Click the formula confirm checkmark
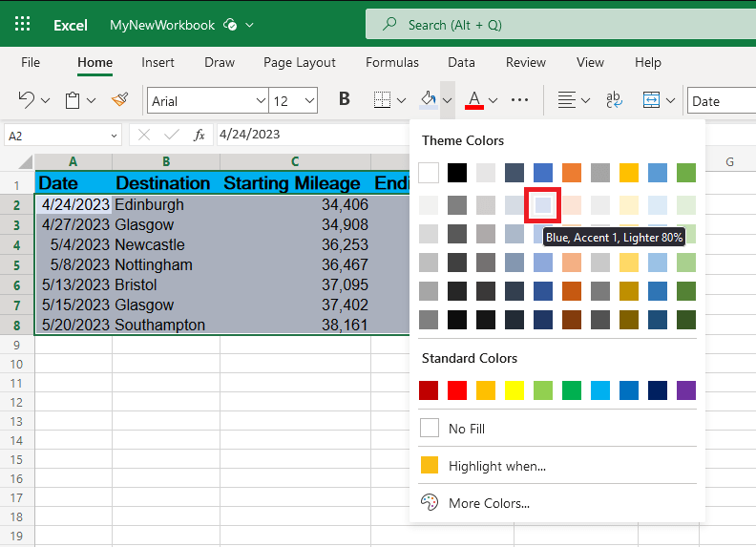This screenshot has width=756, height=547. (172, 135)
